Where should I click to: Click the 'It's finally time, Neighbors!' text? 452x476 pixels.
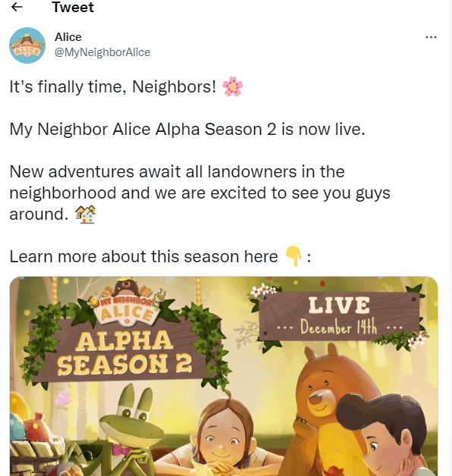pyautogui.click(x=113, y=87)
